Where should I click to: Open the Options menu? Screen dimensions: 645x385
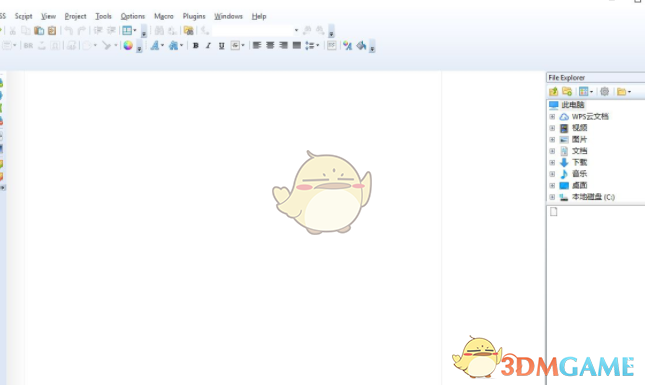[132, 16]
